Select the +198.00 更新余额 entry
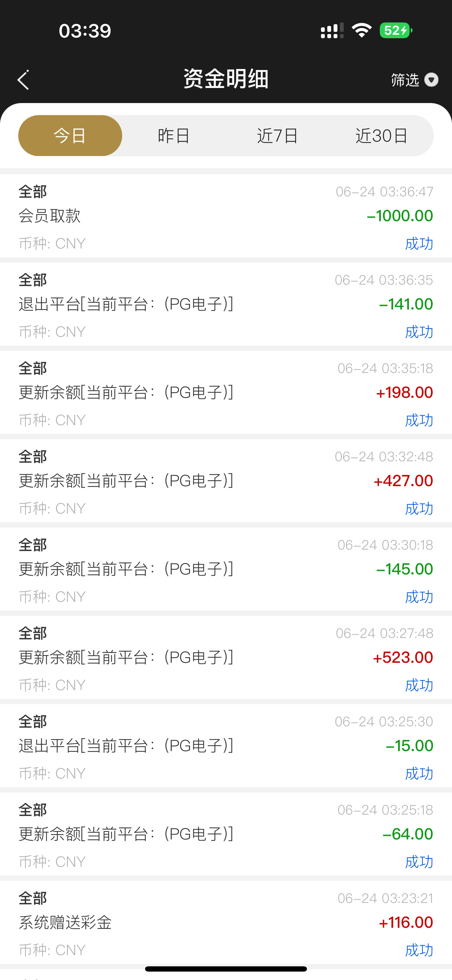 226,393
